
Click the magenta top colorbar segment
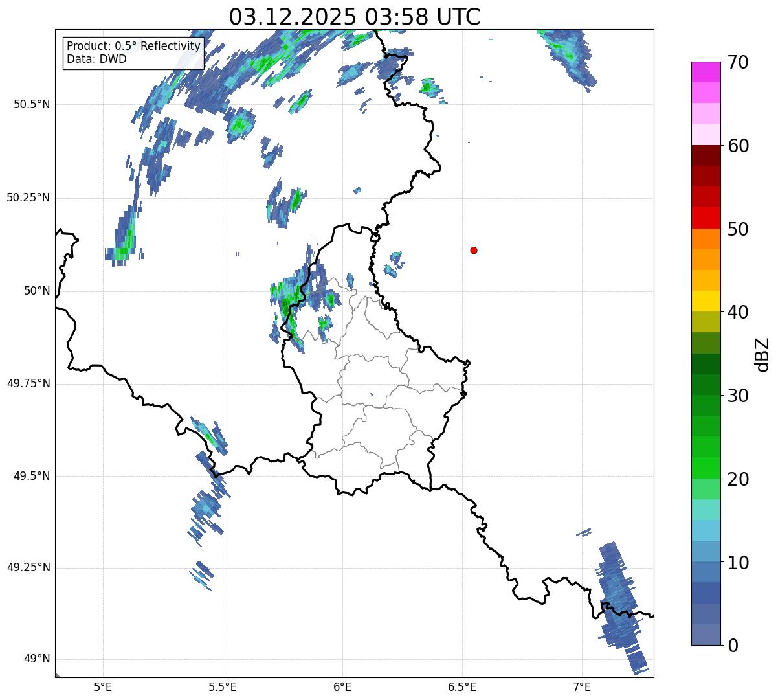point(706,72)
